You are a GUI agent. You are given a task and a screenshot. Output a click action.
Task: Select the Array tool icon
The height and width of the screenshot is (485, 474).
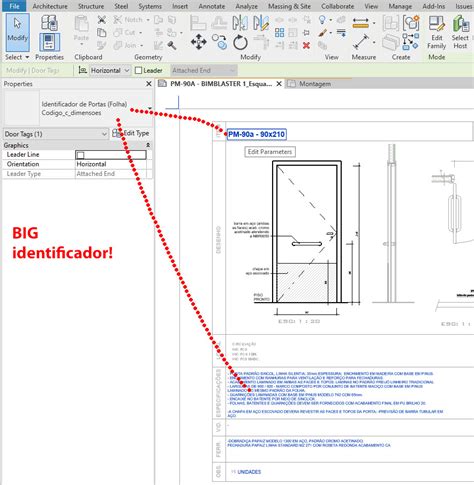pos(279,33)
